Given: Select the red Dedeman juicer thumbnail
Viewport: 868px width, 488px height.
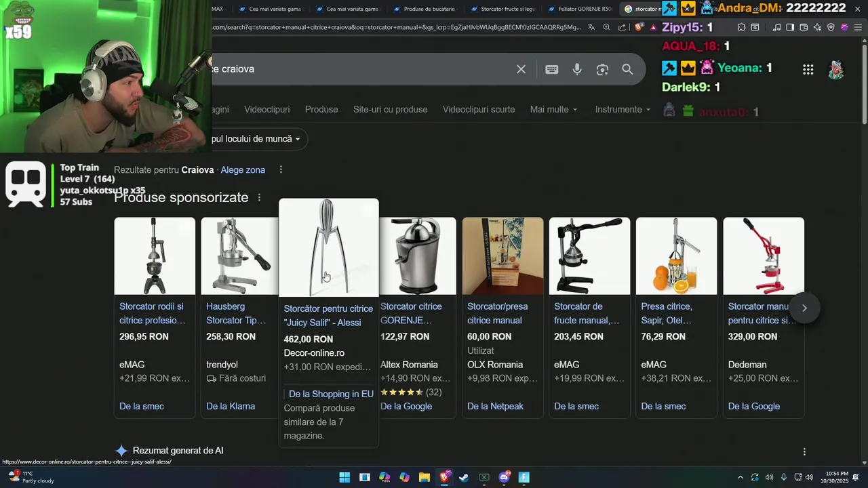Looking at the screenshot, I should 764,256.
